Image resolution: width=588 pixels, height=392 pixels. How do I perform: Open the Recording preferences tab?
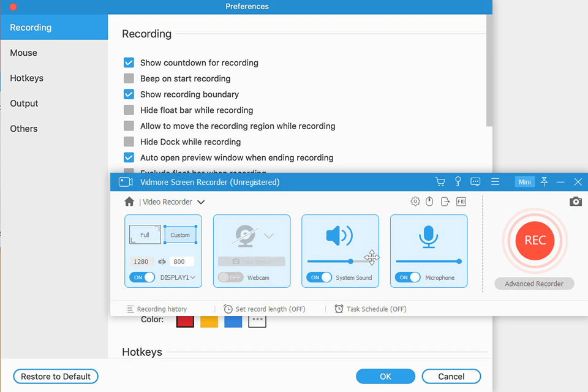[55, 28]
